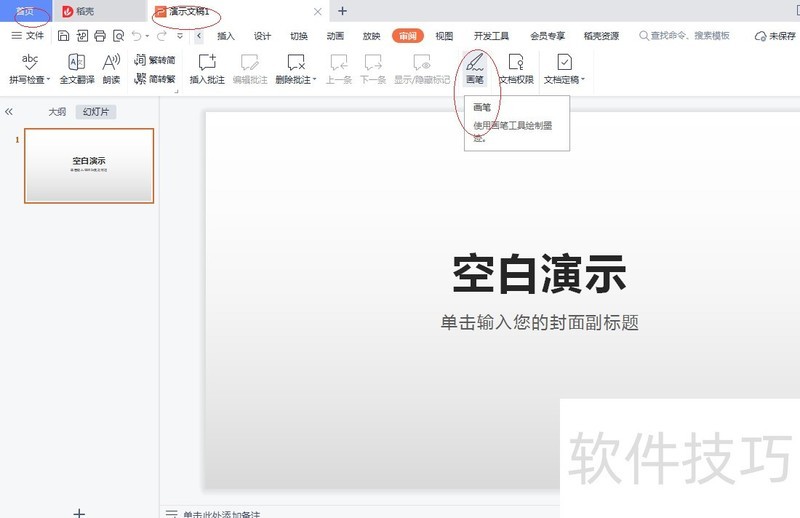Screen dimensions: 800x518
Task: Expand the 文档定稿 dropdown arrow
Action: click(583, 80)
